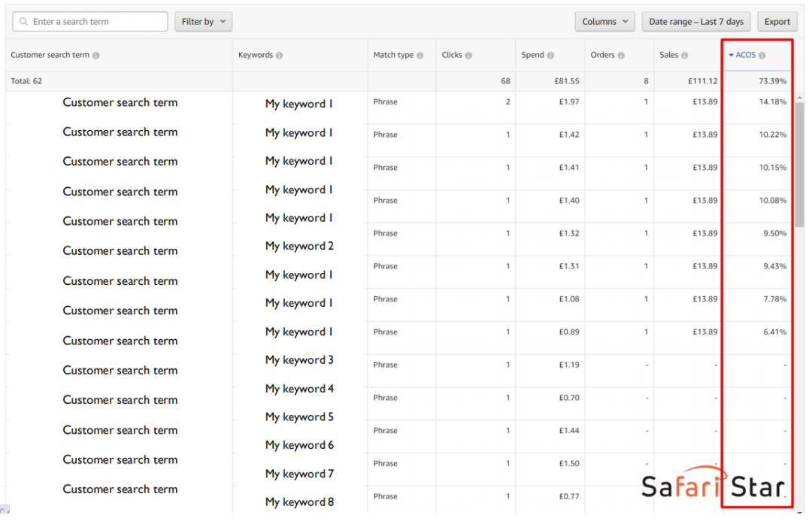Image resolution: width=812 pixels, height=524 pixels.
Task: Click info icon next to Sales header
Action: tap(684, 56)
